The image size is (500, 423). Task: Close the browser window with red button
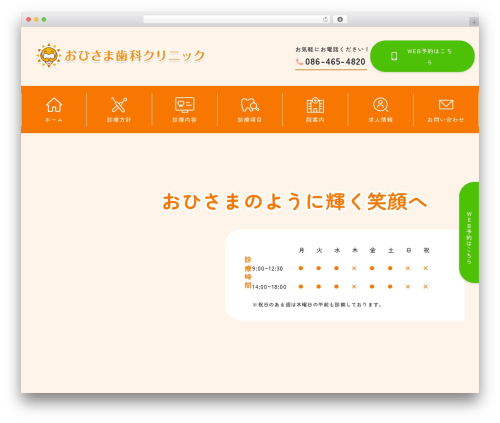(29, 20)
